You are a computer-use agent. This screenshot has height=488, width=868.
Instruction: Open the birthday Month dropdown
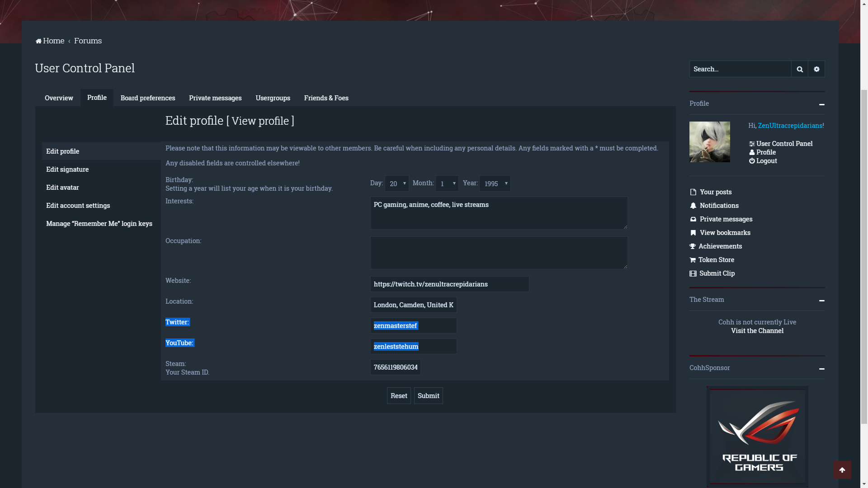pyautogui.click(x=447, y=183)
